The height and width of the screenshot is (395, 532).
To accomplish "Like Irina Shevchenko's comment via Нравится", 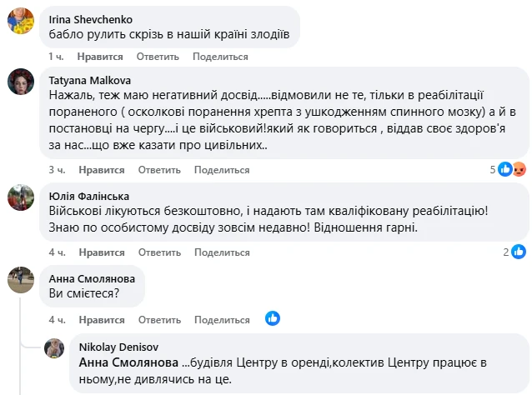I will 100,57.
